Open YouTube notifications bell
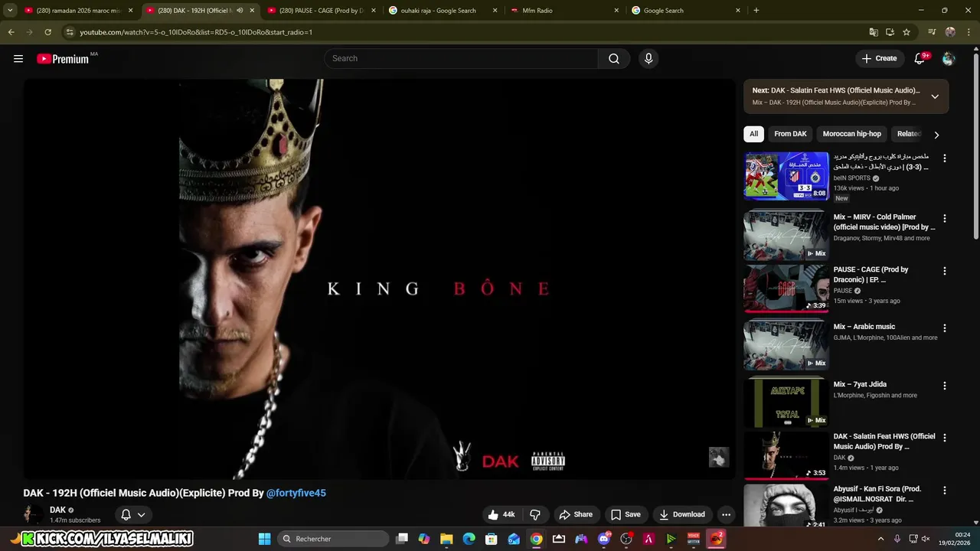 pos(920,58)
